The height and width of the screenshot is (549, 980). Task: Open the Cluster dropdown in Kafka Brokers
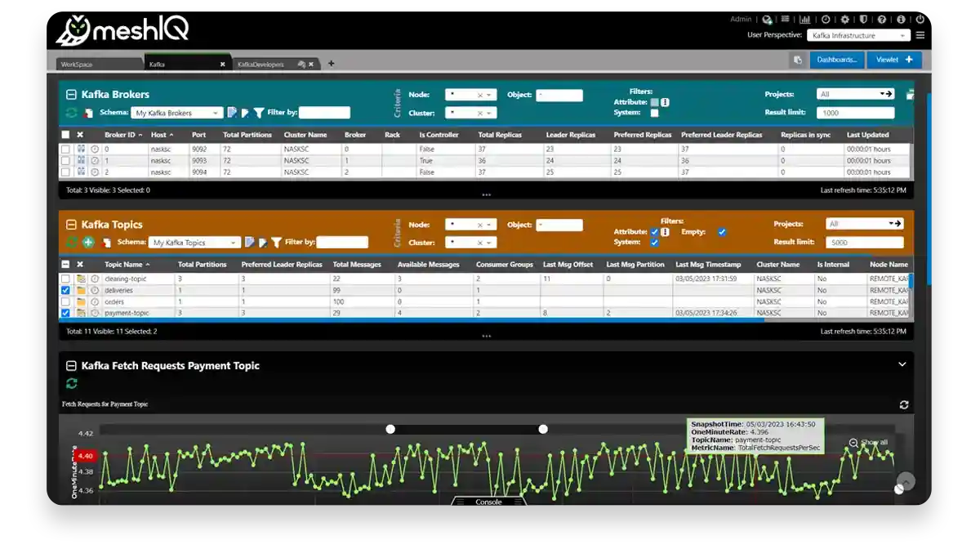click(470, 114)
